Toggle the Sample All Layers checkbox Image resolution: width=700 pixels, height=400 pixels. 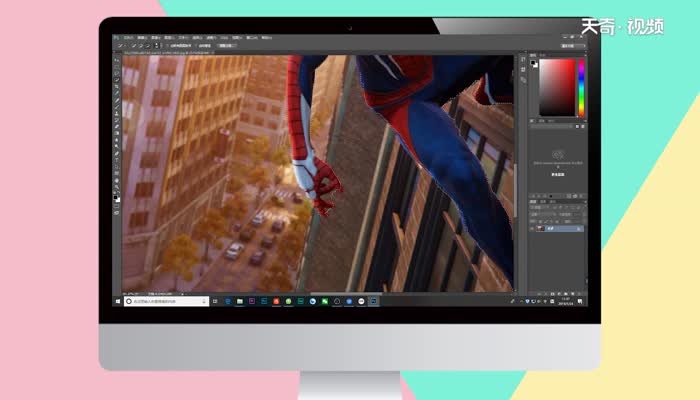(168, 46)
